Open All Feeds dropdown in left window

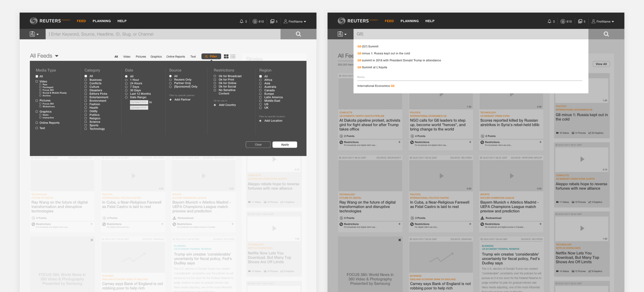tap(44, 56)
